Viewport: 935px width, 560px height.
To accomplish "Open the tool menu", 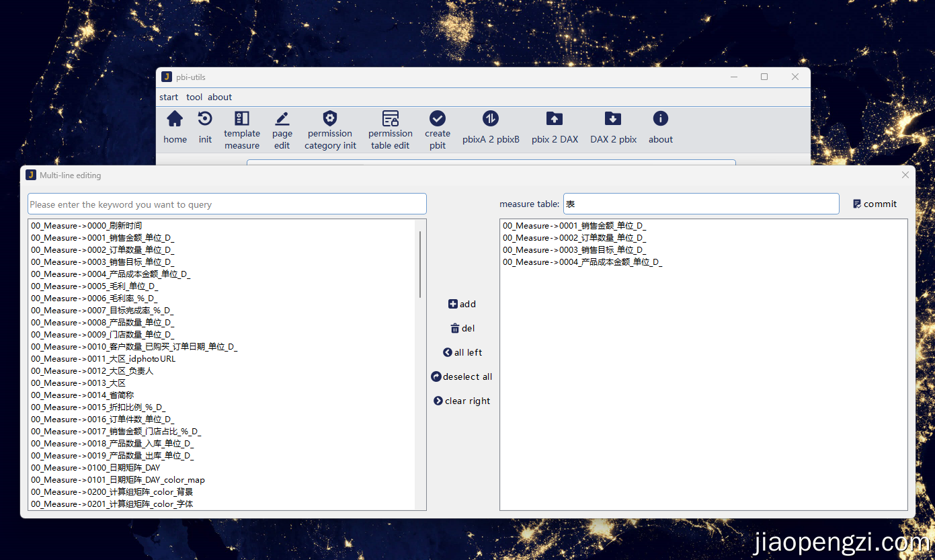I will 194,97.
